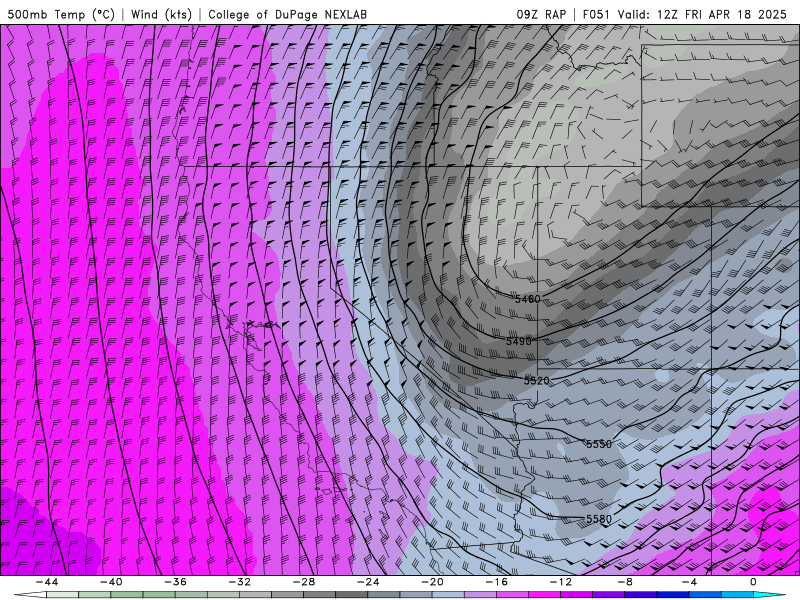Image resolution: width=800 pixels, height=600 pixels.
Task: Click the "500mb Temp (°C)" title text
Action: (62, 14)
